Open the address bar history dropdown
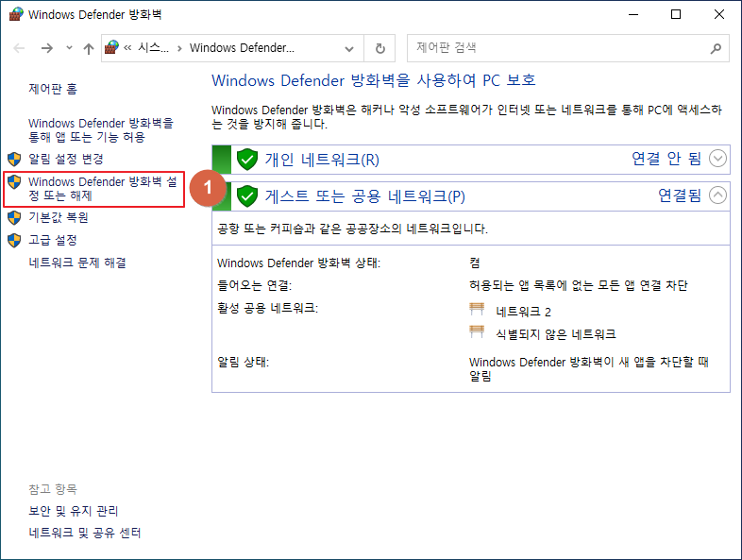 [x=349, y=48]
